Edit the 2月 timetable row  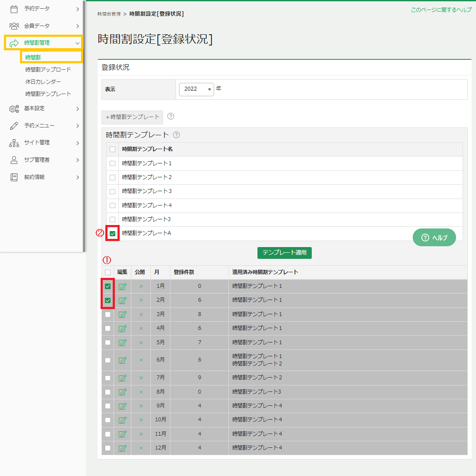[x=122, y=300]
